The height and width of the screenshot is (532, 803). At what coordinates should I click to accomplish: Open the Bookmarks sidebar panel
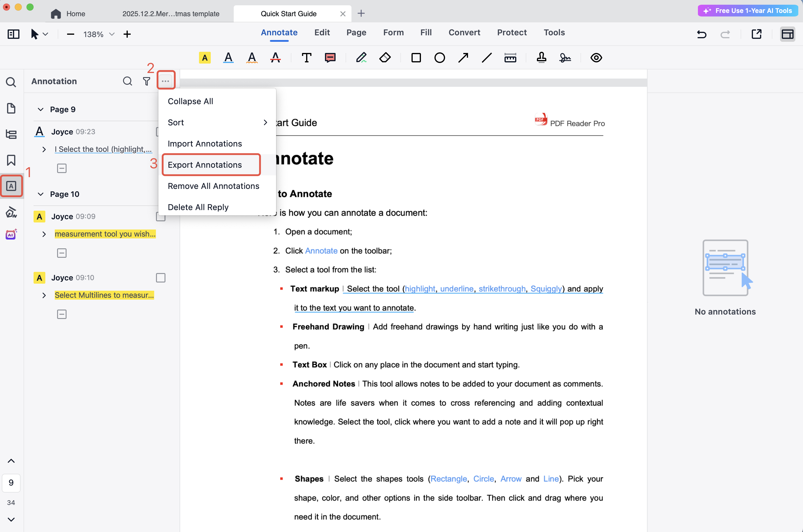click(x=11, y=160)
